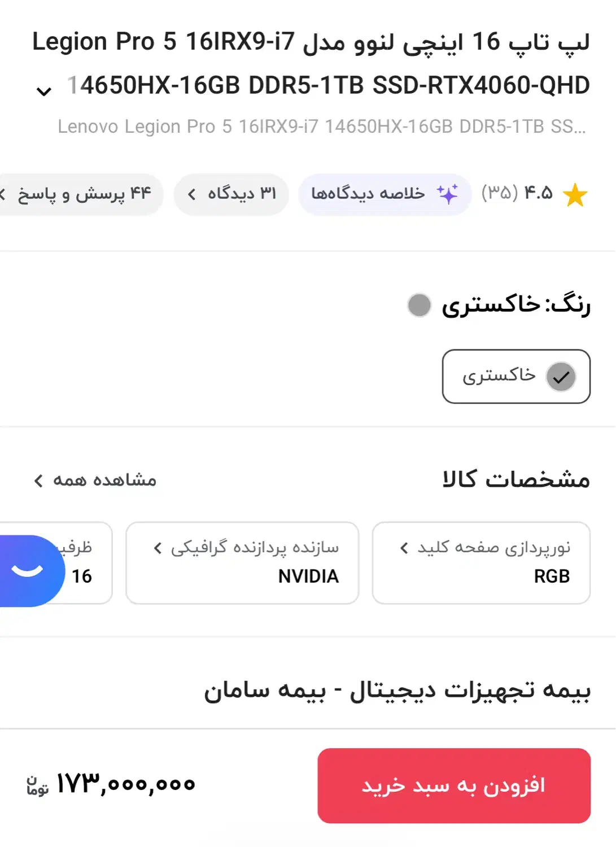
Task: Click the chevron on نورپردازی صفحه کلید card
Action: (x=403, y=547)
